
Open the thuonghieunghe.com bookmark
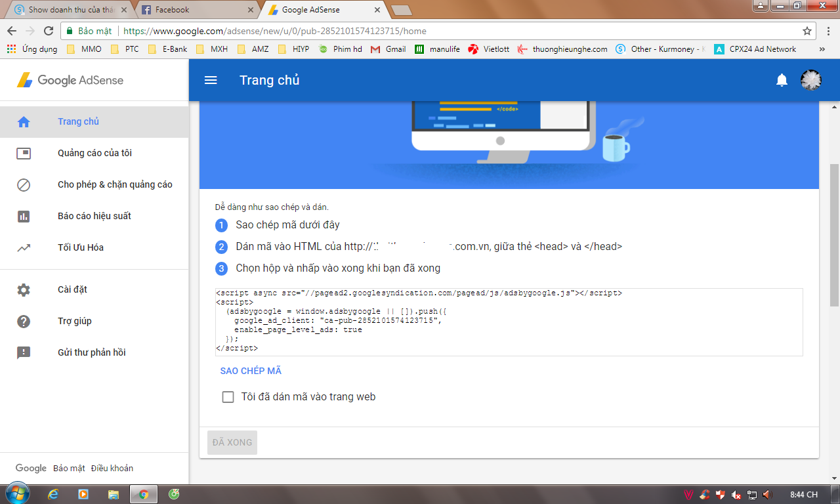(562, 49)
